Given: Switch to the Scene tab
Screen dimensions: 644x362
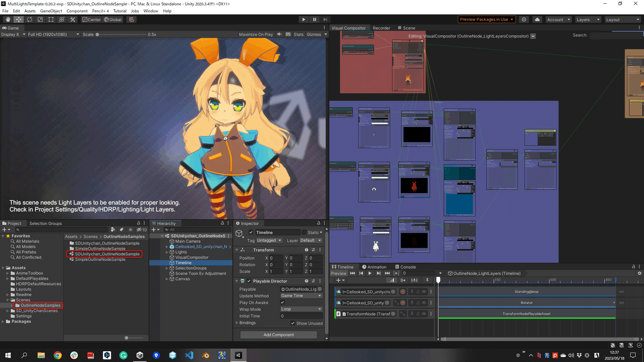Looking at the screenshot, I should pyautogui.click(x=406, y=28).
